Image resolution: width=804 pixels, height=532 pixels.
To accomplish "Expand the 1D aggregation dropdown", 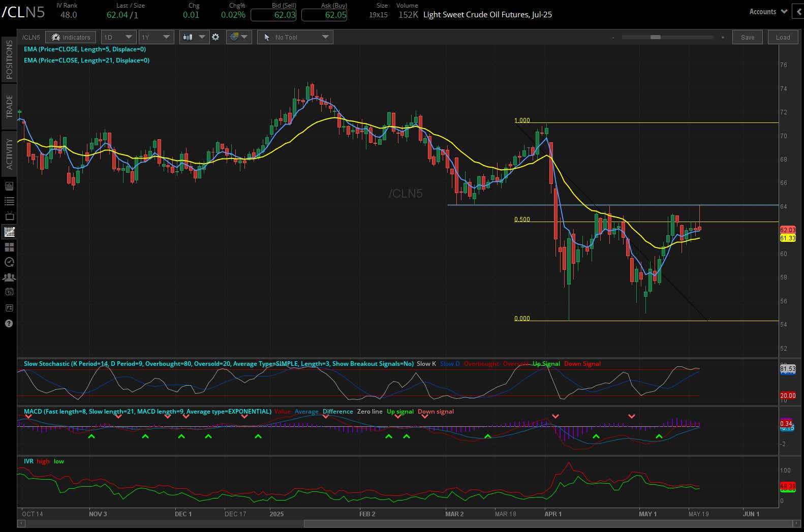I will 118,37.
